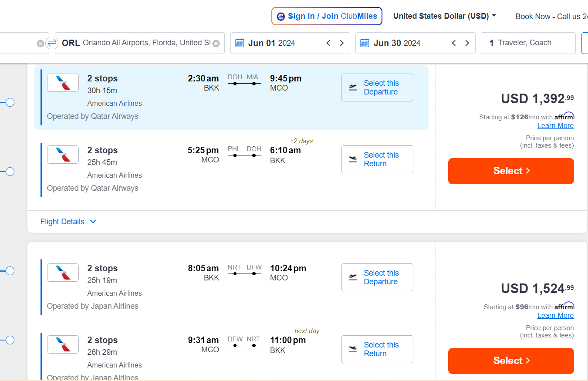This screenshot has height=381, width=588.
Task: Open calendar icon for Jun 01 date
Action: click(240, 43)
